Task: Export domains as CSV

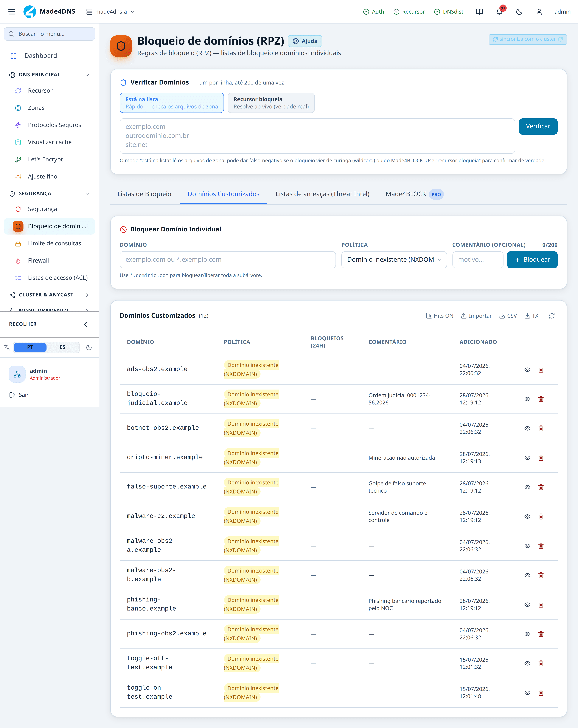Action: coord(508,316)
